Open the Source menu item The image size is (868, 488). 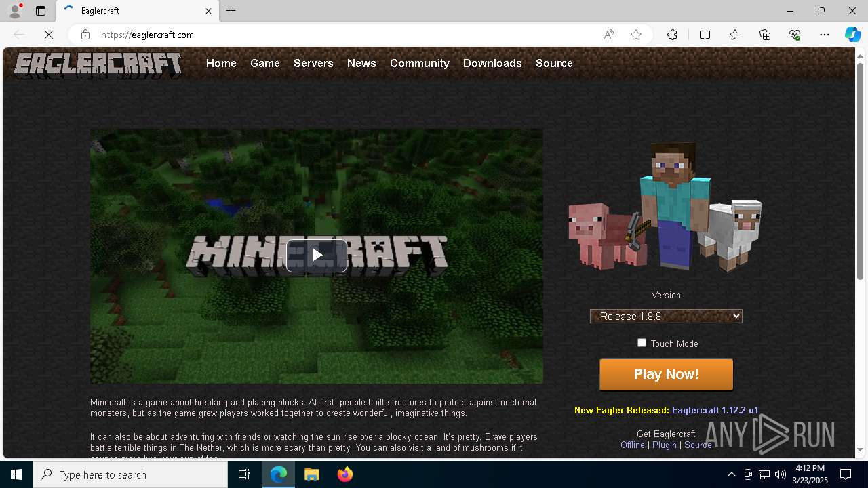pyautogui.click(x=554, y=63)
